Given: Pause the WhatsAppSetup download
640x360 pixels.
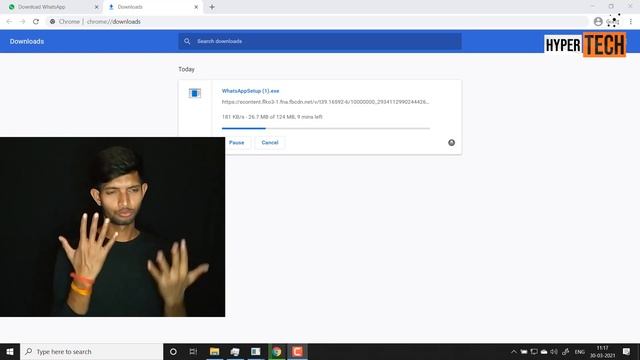Looking at the screenshot, I should click(236, 142).
